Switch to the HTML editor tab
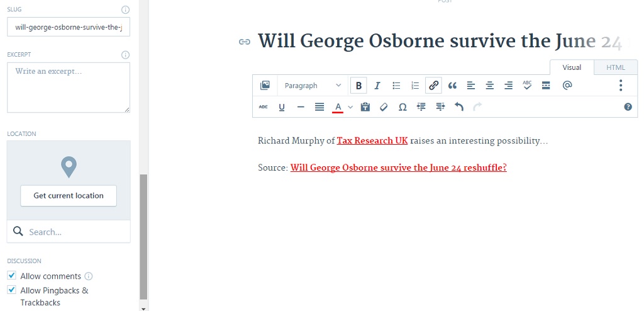644x311 pixels. [616, 67]
